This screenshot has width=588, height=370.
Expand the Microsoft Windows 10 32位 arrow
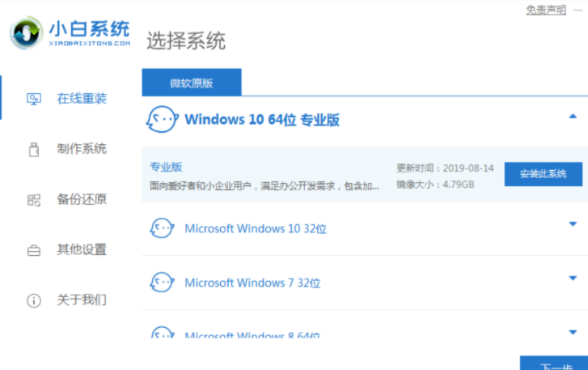573,224
